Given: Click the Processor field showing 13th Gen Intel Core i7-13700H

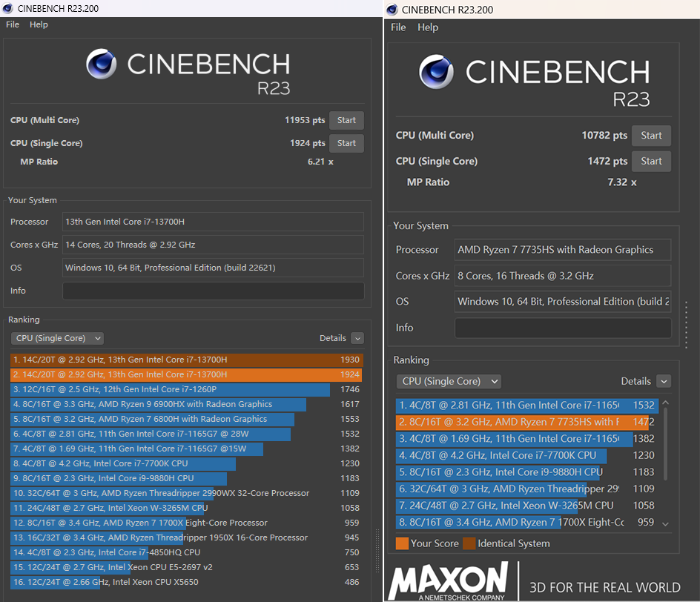Looking at the screenshot, I should (x=213, y=222).
